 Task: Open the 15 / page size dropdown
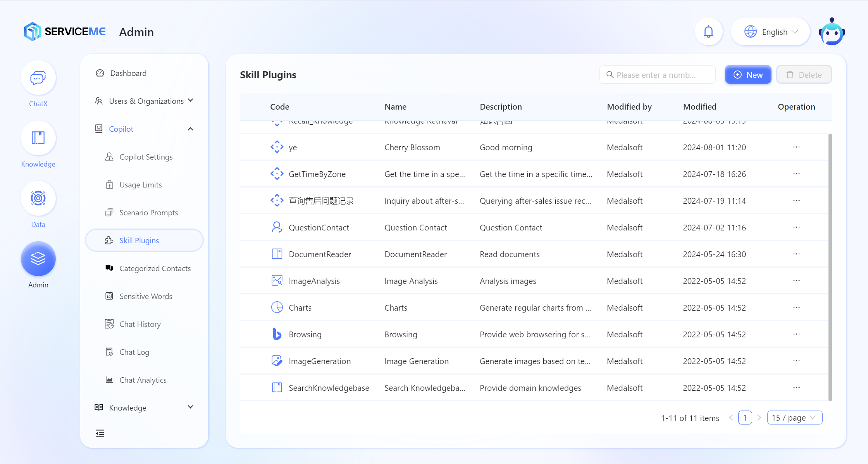point(794,418)
